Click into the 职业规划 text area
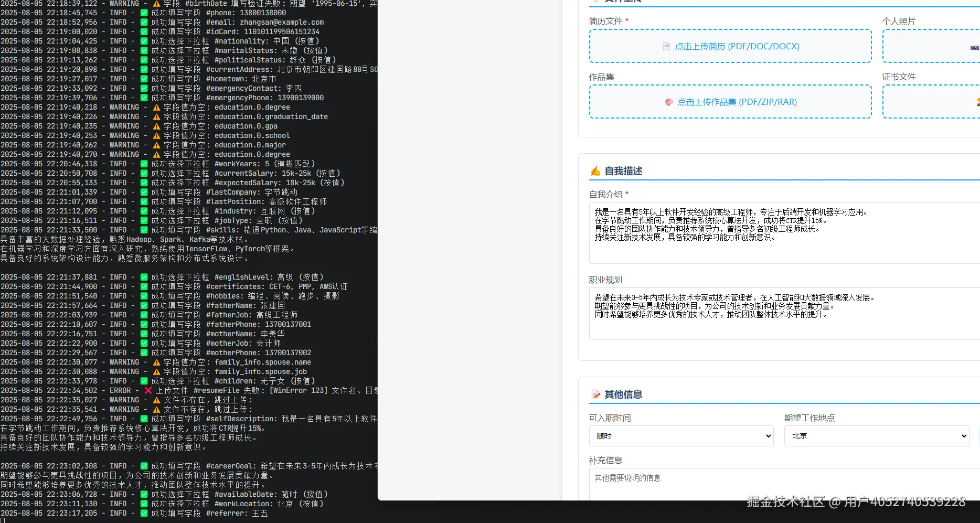 (x=784, y=314)
